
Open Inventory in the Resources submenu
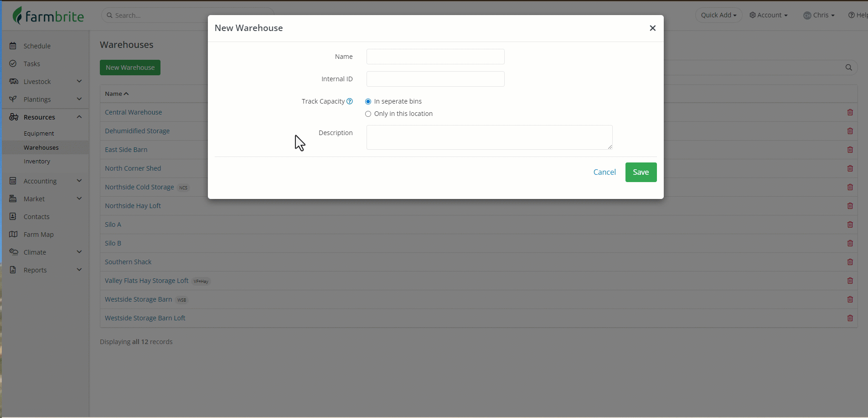coord(37,162)
